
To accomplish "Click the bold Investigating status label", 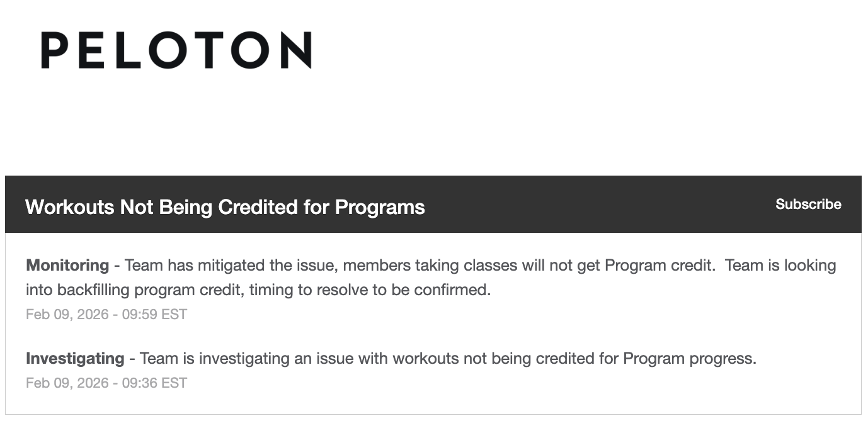I will (75, 358).
